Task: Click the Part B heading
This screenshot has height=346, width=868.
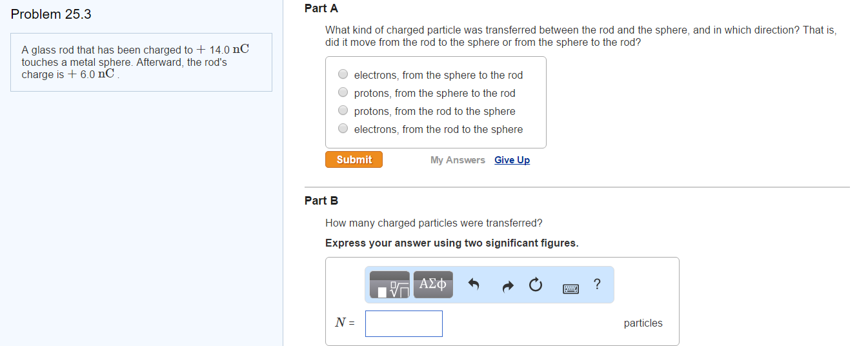Action: tap(321, 201)
